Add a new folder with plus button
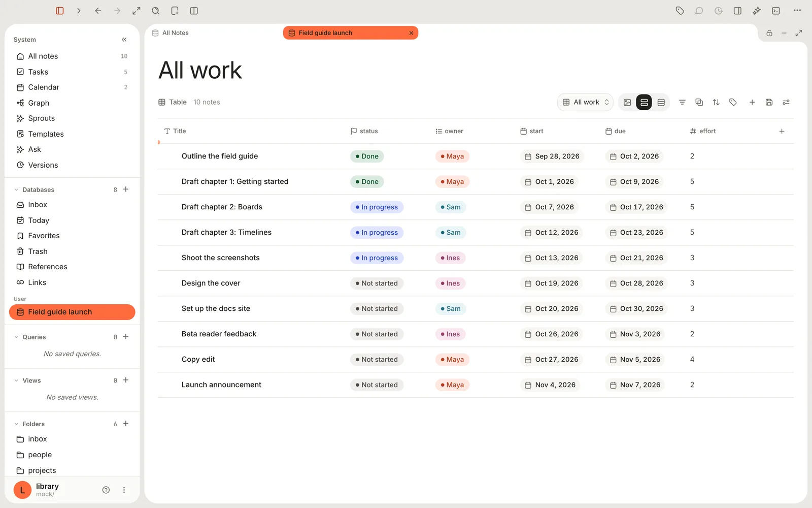 point(126,424)
